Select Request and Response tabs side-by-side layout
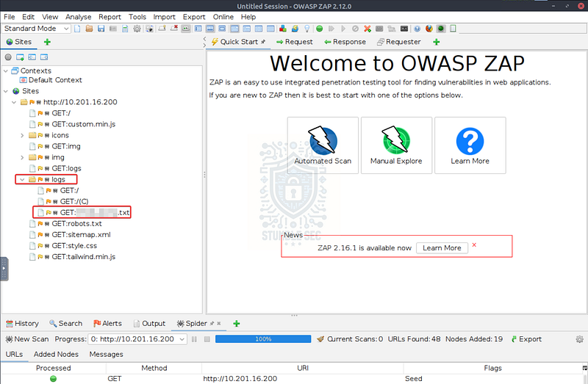Image resolution: width=588 pixels, height=384 pixels. tap(234, 29)
